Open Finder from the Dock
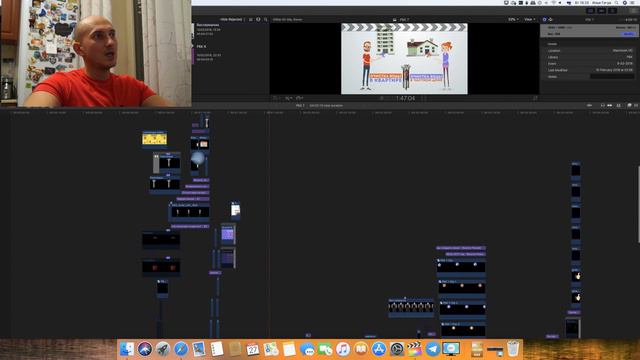This screenshot has width=640, height=360. click(127, 349)
